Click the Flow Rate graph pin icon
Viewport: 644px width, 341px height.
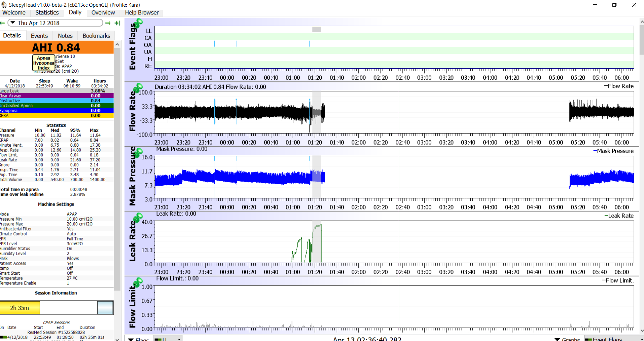[138, 88]
